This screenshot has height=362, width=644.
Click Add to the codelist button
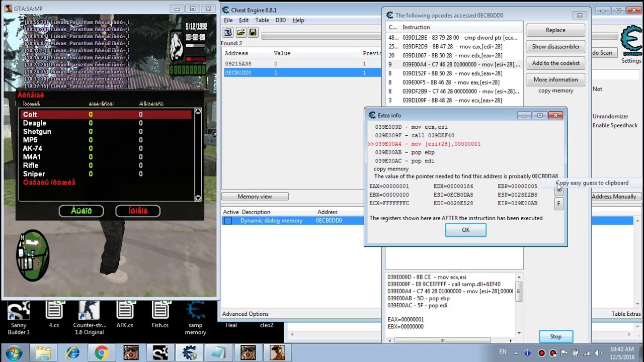pos(555,63)
